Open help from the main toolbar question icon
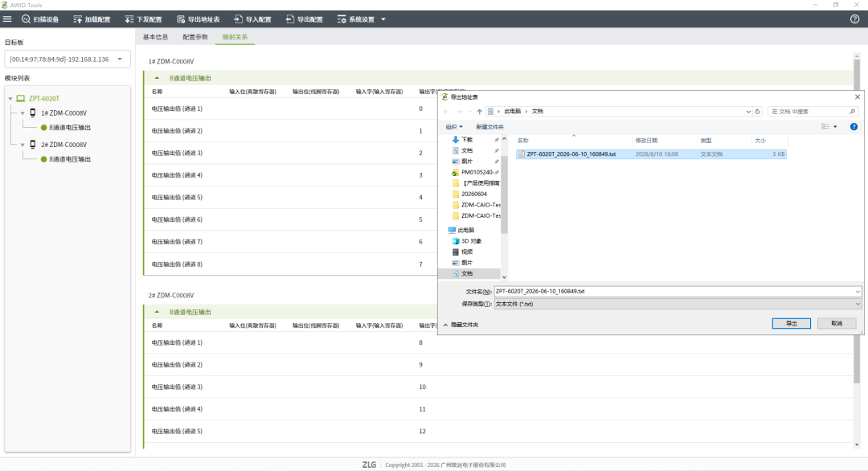 (x=854, y=19)
